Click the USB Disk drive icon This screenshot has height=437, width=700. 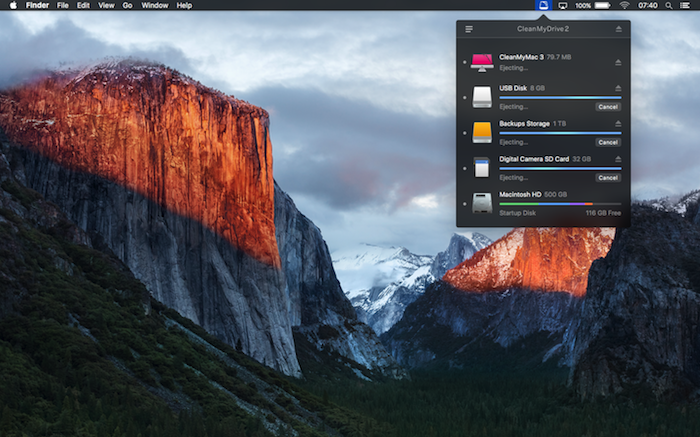pos(482,97)
